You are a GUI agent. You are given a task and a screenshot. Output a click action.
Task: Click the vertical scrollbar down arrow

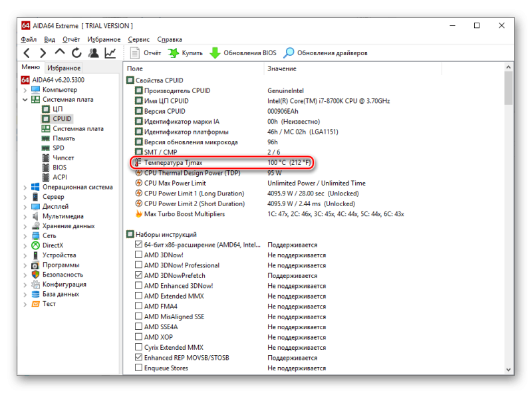[x=508, y=370]
